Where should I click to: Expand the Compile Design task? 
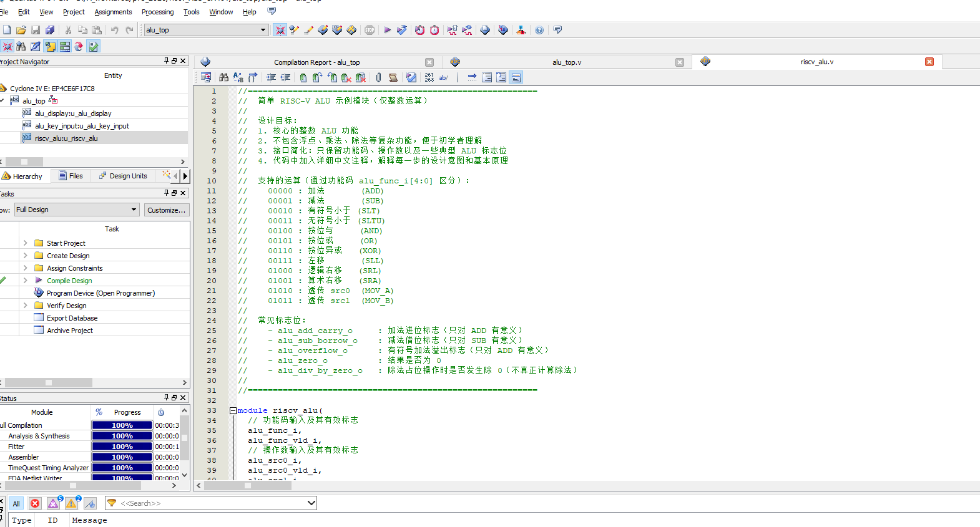point(25,281)
